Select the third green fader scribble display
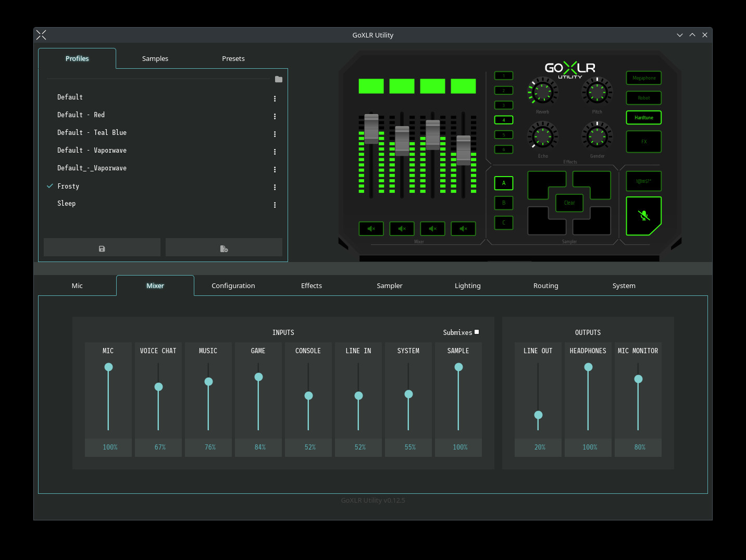746x560 pixels. (x=432, y=86)
